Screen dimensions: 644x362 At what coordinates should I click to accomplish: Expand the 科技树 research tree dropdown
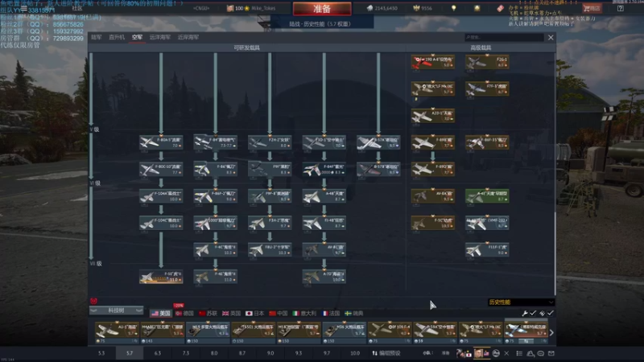116,311
